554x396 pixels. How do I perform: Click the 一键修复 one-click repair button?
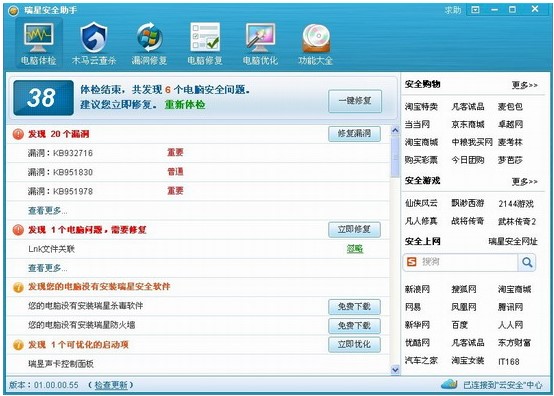(355, 101)
